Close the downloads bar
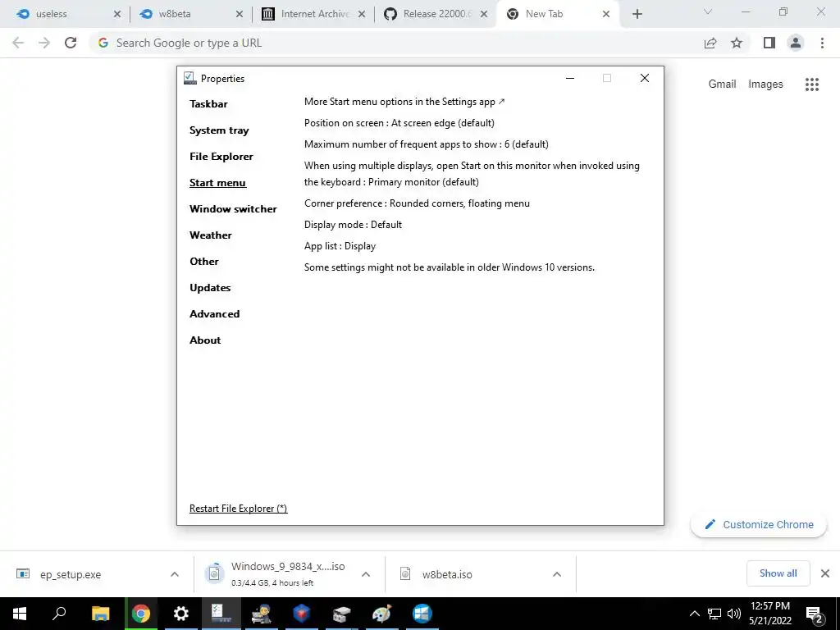Screen dimensions: 840x630 coord(825,573)
